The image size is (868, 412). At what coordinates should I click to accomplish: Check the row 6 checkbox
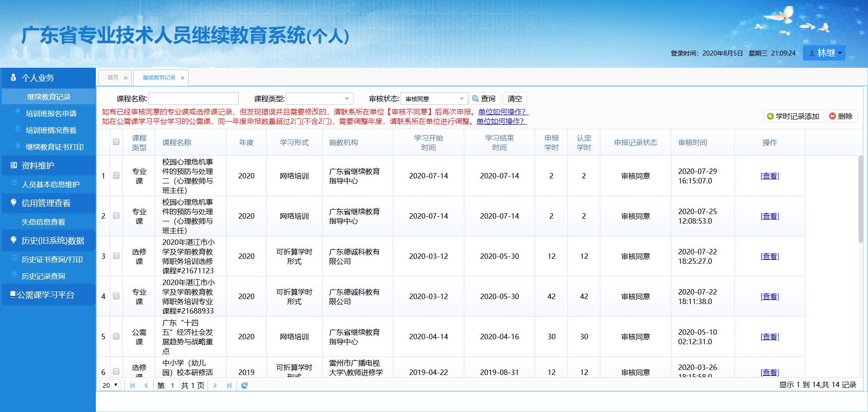pos(116,371)
